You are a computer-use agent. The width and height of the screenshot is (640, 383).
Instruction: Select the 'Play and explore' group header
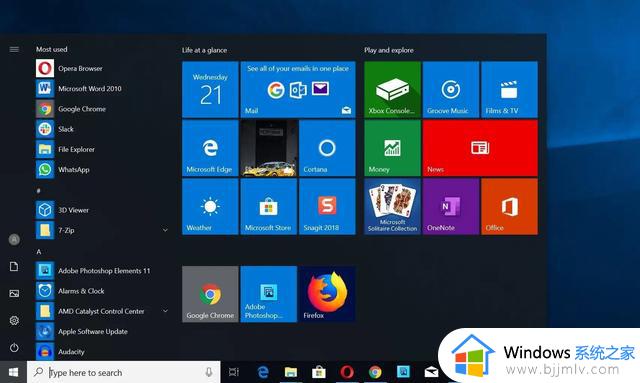coord(389,50)
